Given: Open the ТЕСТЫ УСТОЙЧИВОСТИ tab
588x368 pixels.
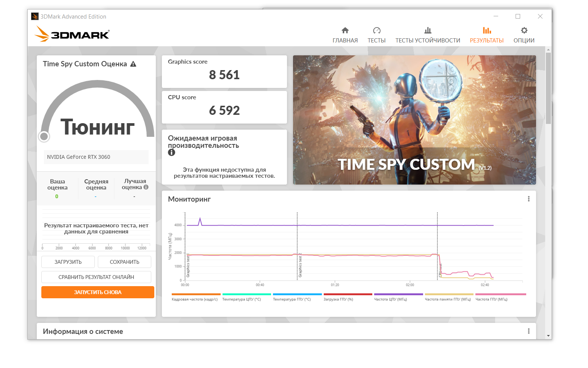Looking at the screenshot, I should point(428,35).
